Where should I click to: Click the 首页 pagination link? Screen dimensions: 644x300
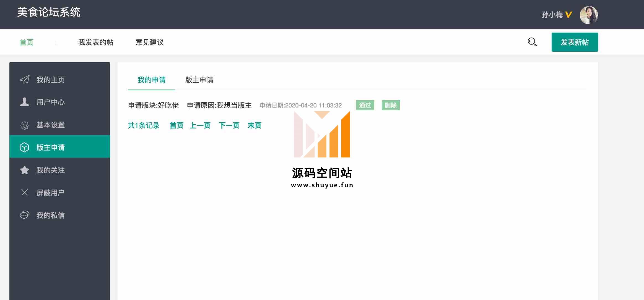(x=176, y=125)
